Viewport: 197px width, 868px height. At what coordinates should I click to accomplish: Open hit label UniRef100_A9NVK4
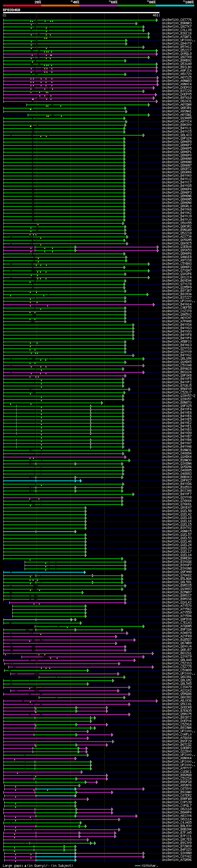coord(177,758)
